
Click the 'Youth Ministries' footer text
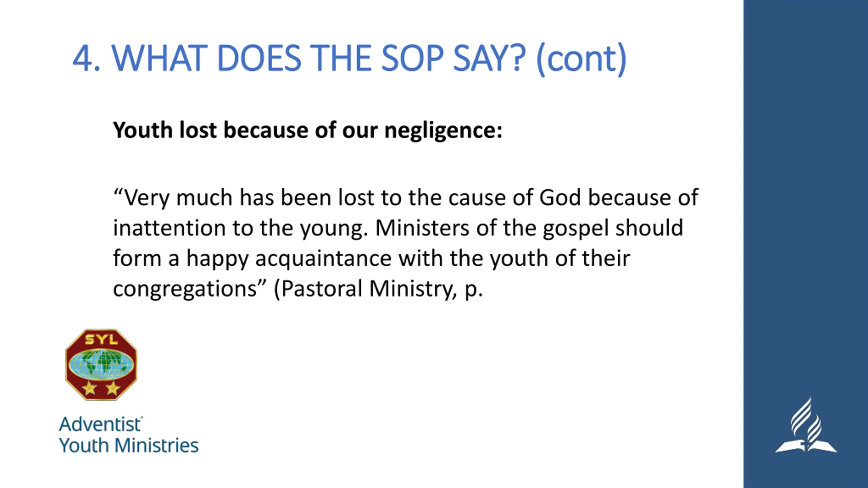(129, 445)
